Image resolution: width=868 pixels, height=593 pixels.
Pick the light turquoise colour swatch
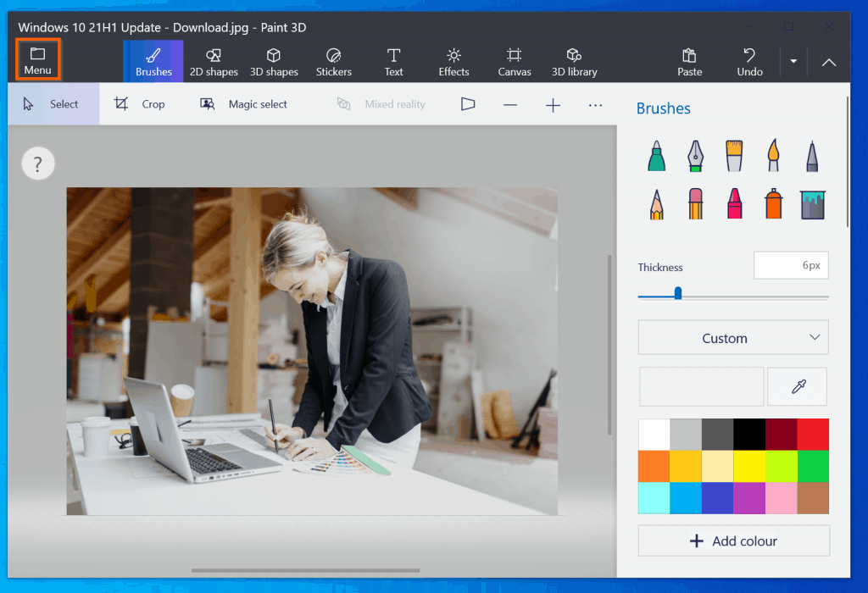(x=654, y=498)
